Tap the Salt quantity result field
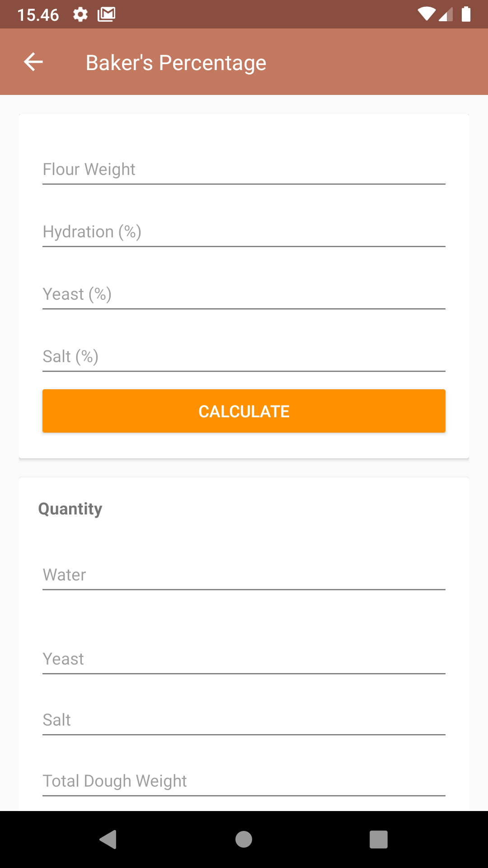The height and width of the screenshot is (868, 488). (244, 720)
